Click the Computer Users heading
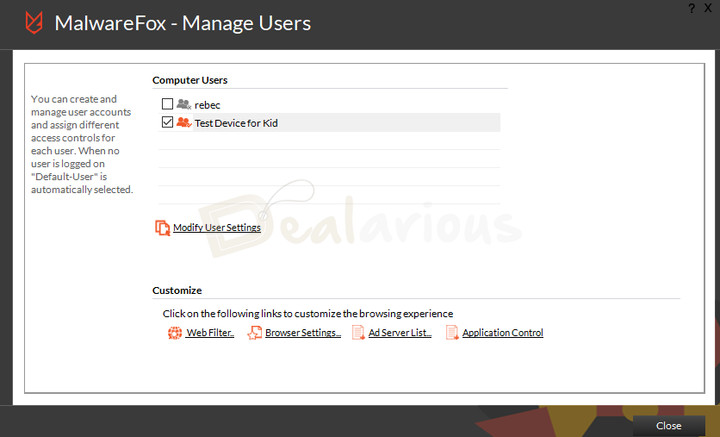Image resolution: width=720 pixels, height=437 pixels. [x=190, y=80]
